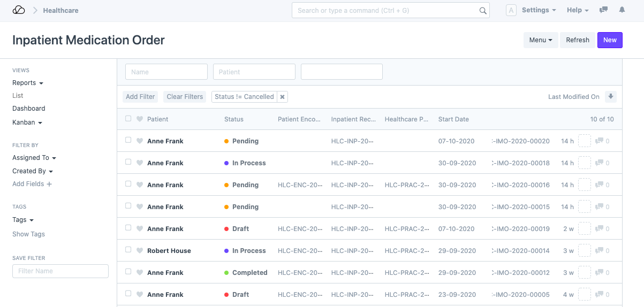Viewport: 644px width, 307px height.
Task: Check the Robert House row checkbox
Action: click(x=128, y=250)
